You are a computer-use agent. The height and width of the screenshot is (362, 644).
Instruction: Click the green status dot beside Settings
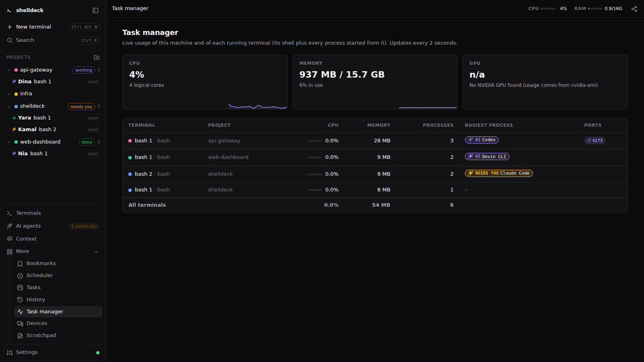point(98,353)
